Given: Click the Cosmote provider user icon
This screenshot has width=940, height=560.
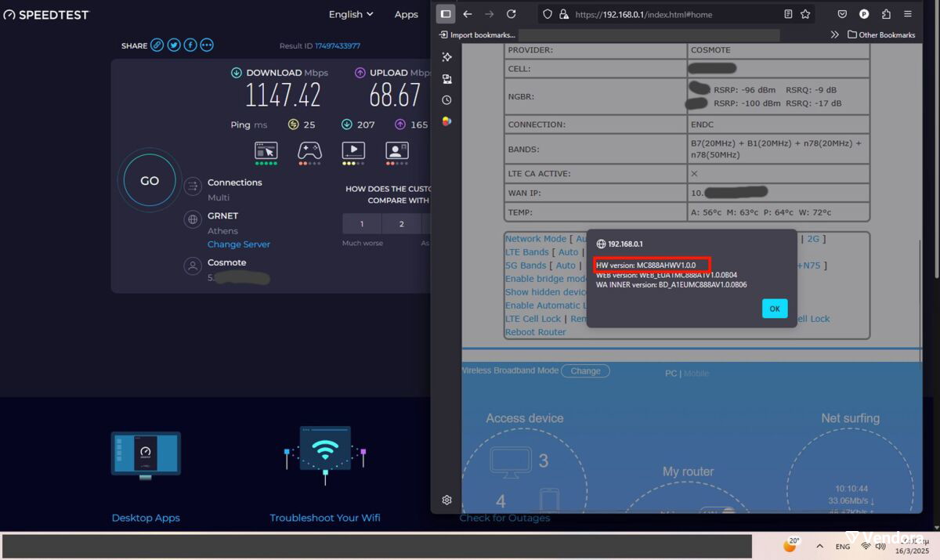Looking at the screenshot, I should coord(193,266).
